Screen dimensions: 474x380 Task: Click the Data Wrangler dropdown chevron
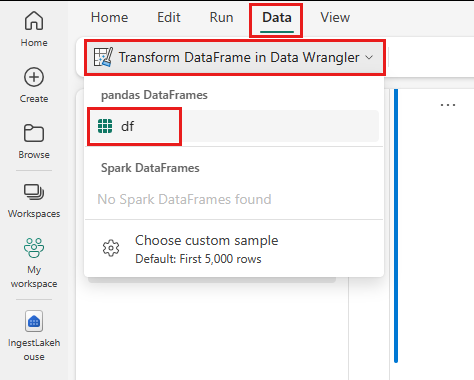pos(369,57)
